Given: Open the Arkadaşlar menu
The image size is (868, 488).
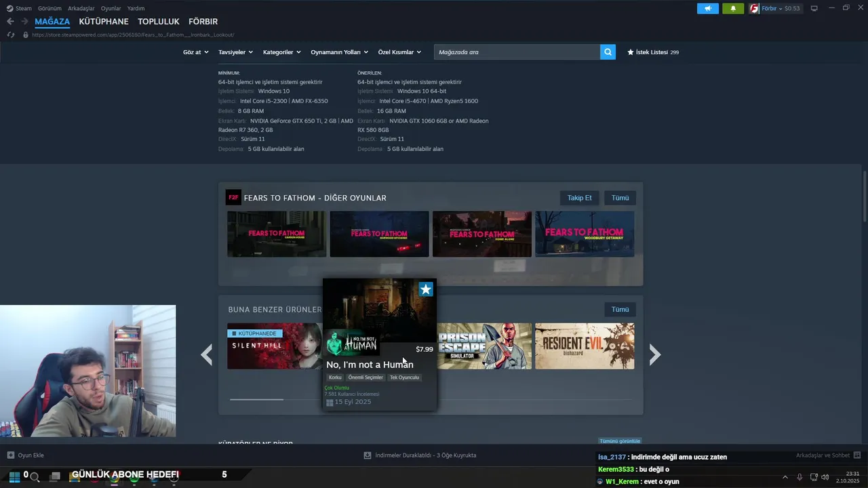Looking at the screenshot, I should pos(81,8).
